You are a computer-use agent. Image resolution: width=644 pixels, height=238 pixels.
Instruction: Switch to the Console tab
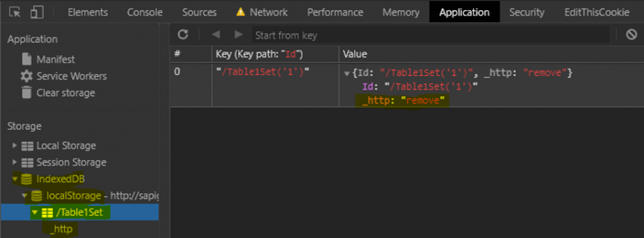[x=145, y=13]
